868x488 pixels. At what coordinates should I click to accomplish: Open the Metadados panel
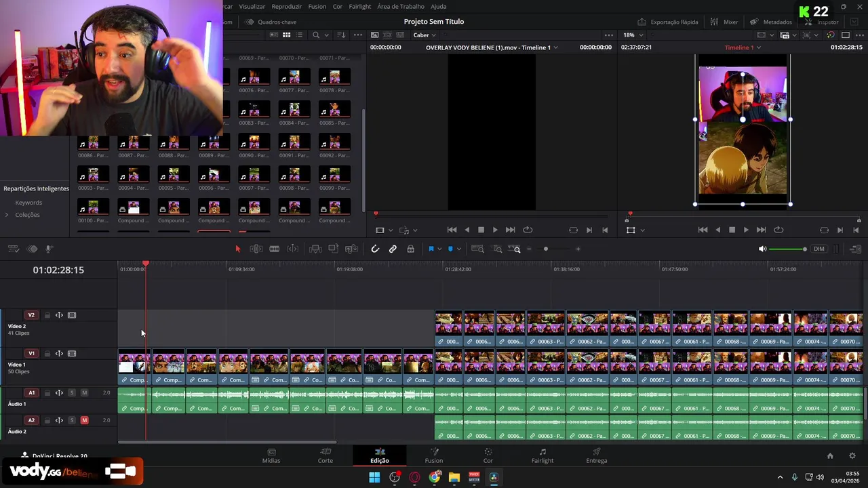point(771,22)
